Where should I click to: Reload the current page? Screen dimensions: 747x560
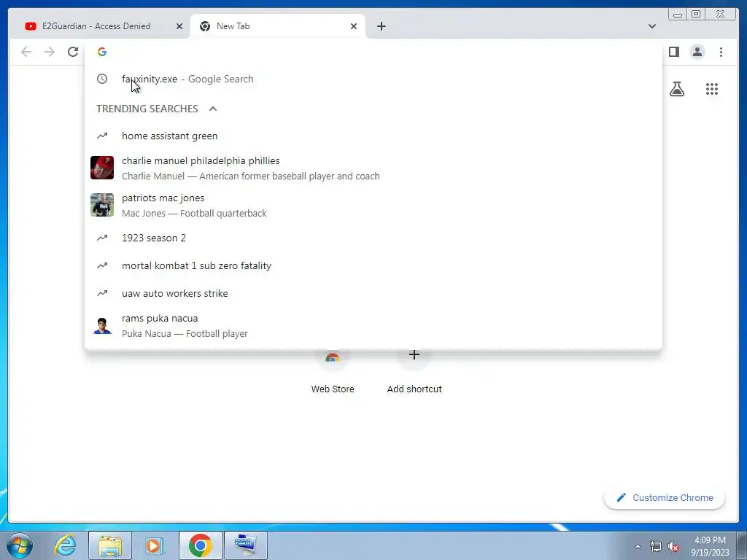pos(73,52)
